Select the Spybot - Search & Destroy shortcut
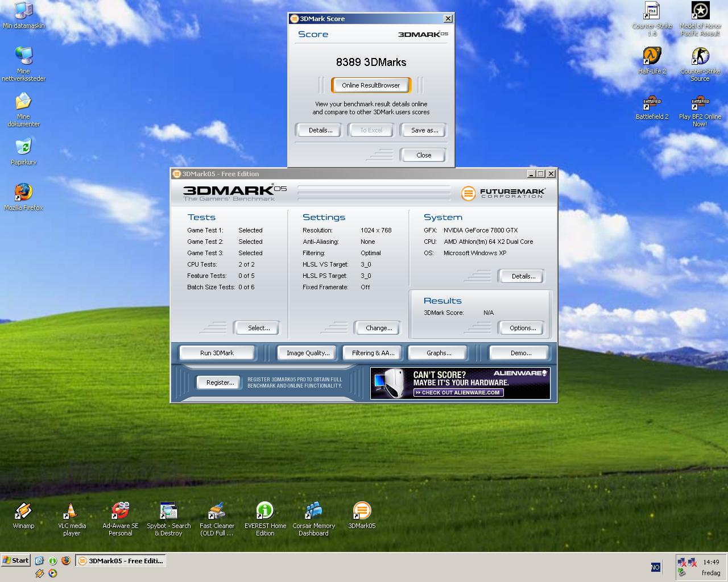This screenshot has width=728, height=582. [x=168, y=519]
